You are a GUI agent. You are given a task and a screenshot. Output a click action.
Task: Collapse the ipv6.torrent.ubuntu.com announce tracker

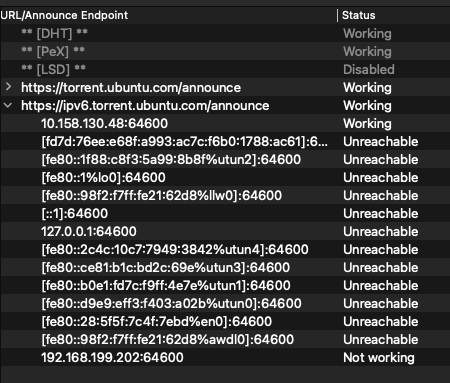point(8,106)
